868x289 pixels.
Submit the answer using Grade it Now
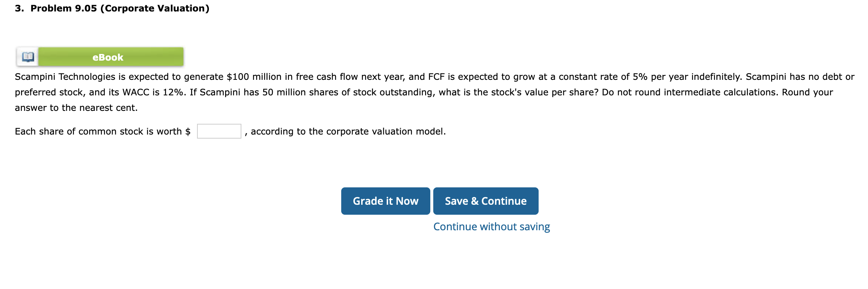coord(385,201)
